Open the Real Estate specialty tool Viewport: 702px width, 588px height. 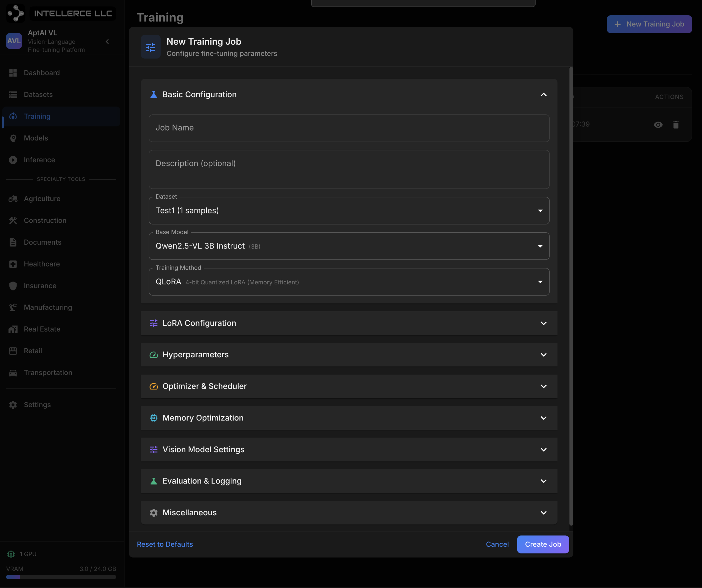pos(61,329)
